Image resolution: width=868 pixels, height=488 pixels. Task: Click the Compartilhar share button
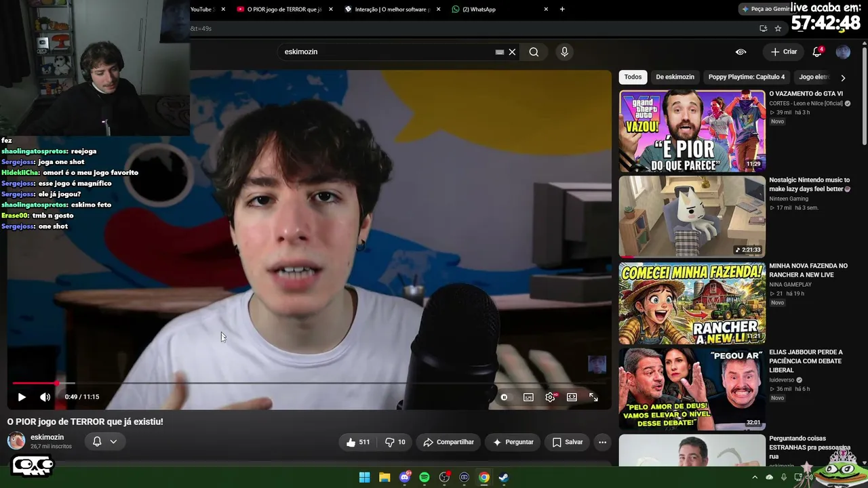(448, 442)
